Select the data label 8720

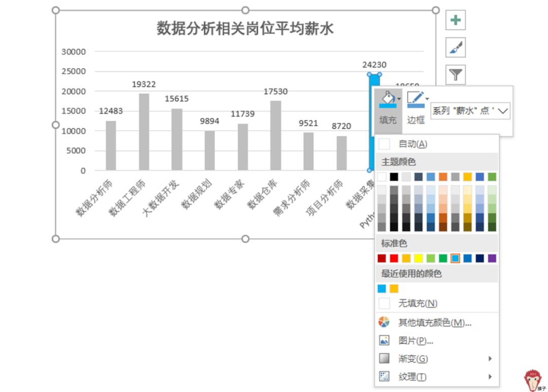tap(341, 126)
